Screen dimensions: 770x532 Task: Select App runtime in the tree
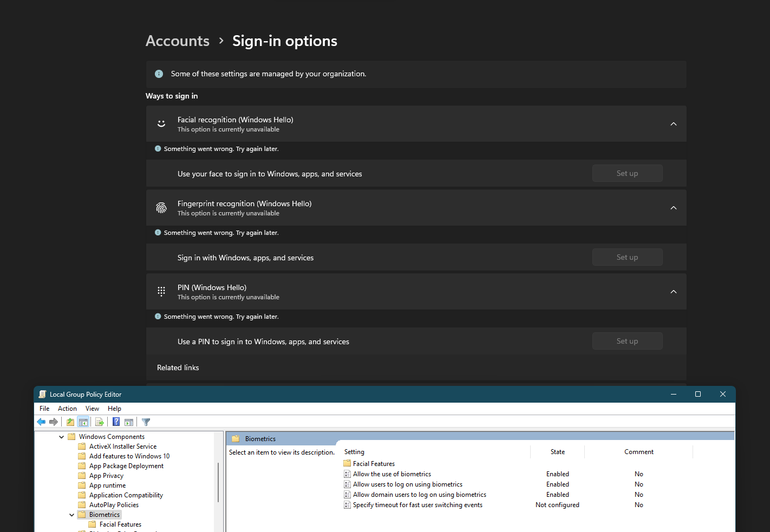click(x=107, y=485)
